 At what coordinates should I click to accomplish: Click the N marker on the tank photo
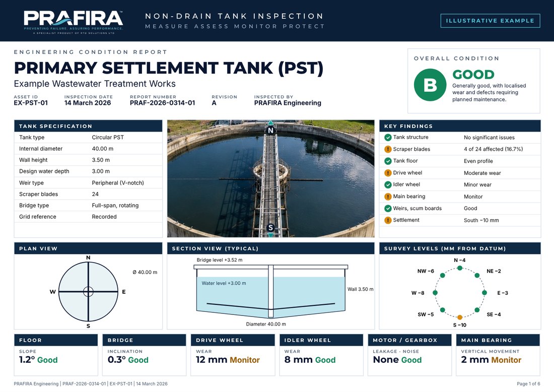[x=270, y=130]
